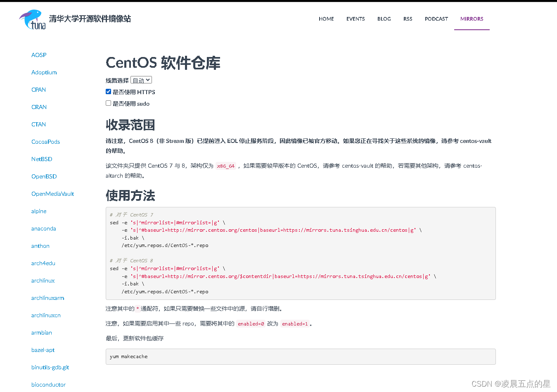Screen dimensions: 557x392
Task: Click the 清华大学开源软件镜像站 site title
Action: click(x=89, y=19)
